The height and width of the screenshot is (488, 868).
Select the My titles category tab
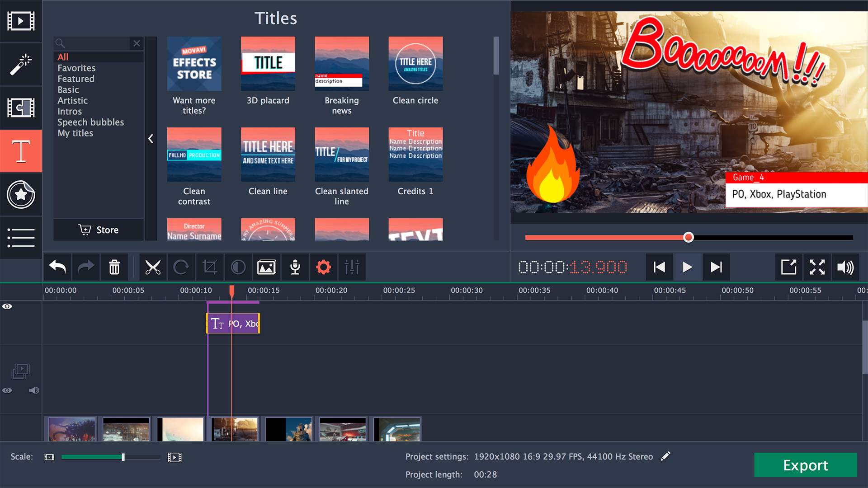[x=75, y=132]
